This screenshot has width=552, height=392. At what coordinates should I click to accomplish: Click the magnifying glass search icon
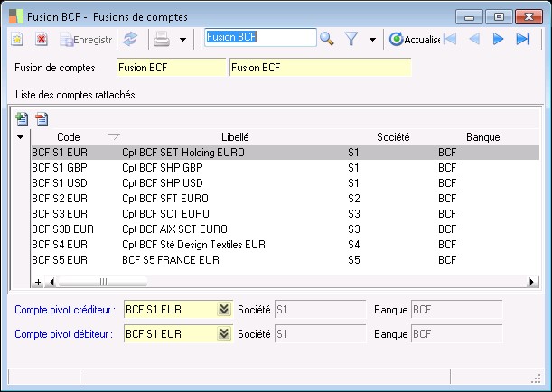click(x=327, y=39)
